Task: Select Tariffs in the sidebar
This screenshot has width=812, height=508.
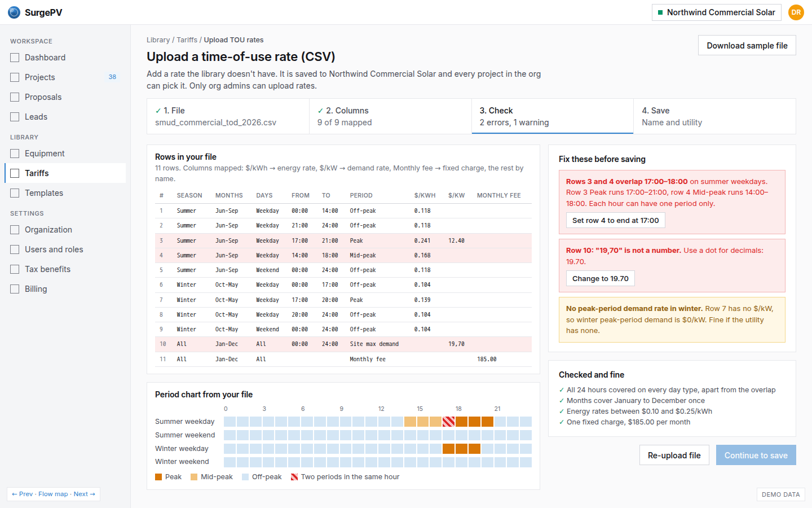Action: click(x=65, y=173)
